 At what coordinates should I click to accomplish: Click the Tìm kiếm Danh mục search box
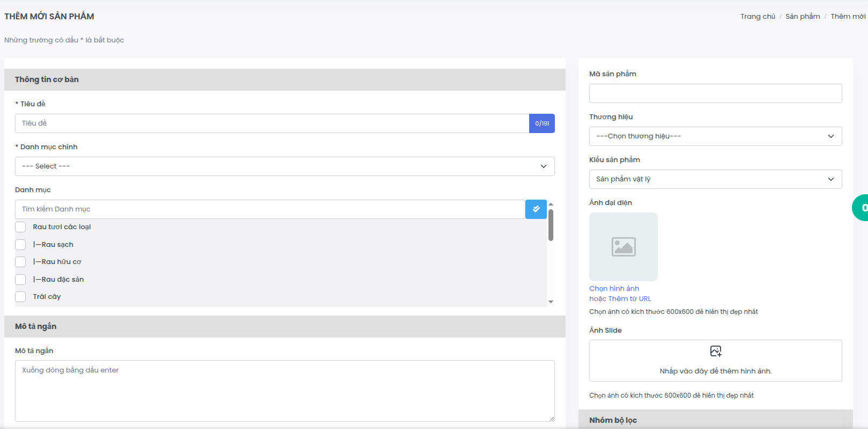270,209
